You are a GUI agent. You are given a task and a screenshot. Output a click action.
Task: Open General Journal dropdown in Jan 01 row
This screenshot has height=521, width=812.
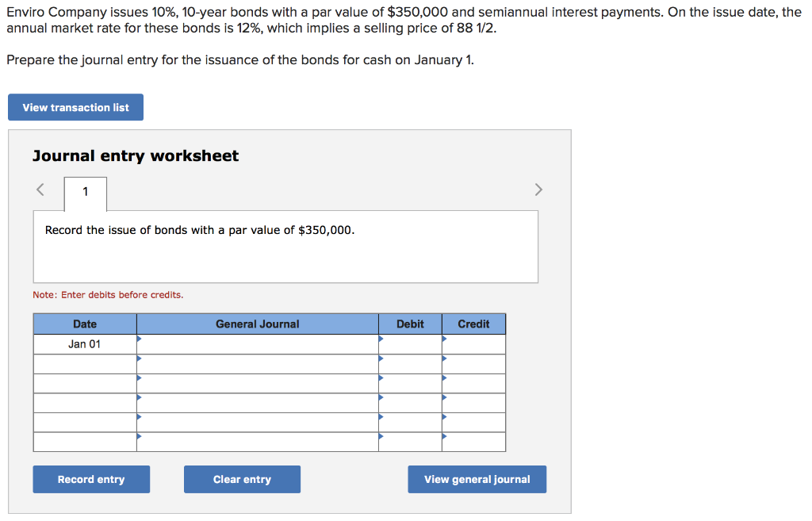258,344
